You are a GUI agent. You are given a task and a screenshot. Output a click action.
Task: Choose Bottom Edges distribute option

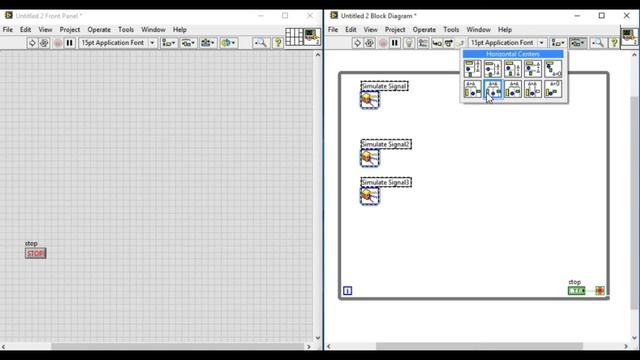[x=513, y=69]
